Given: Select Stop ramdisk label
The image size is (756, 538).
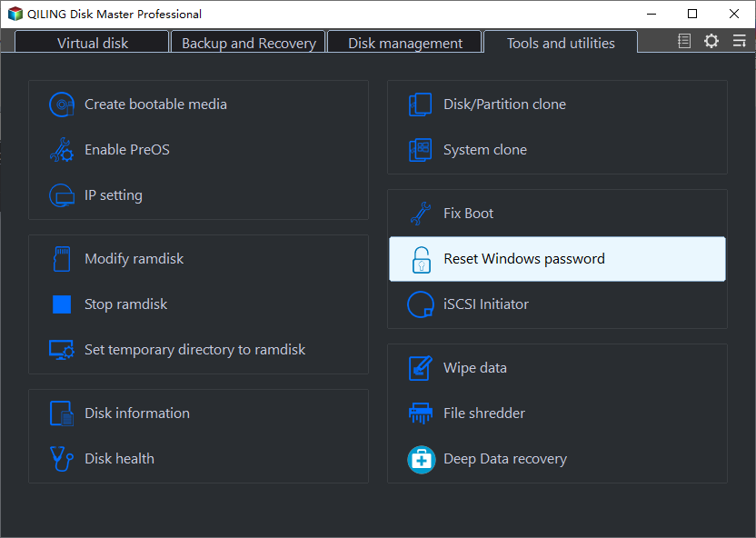Looking at the screenshot, I should pos(125,304).
